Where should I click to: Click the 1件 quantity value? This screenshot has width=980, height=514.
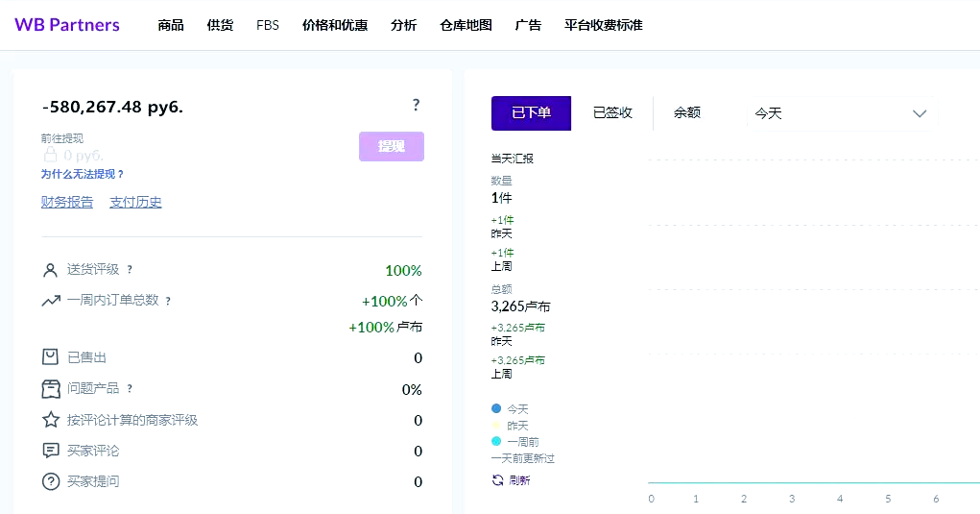[x=501, y=198]
